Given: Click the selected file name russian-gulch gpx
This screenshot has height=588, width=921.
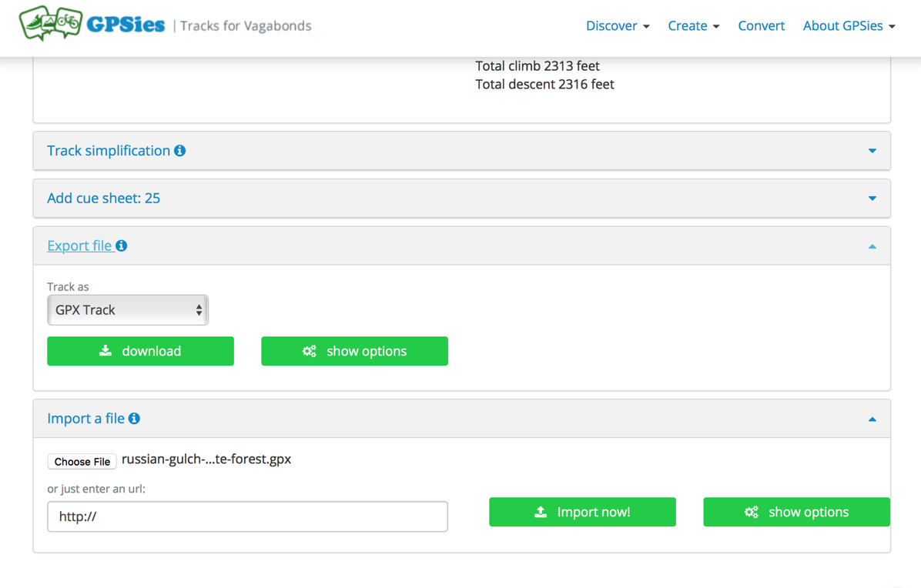Looking at the screenshot, I should coord(206,459).
